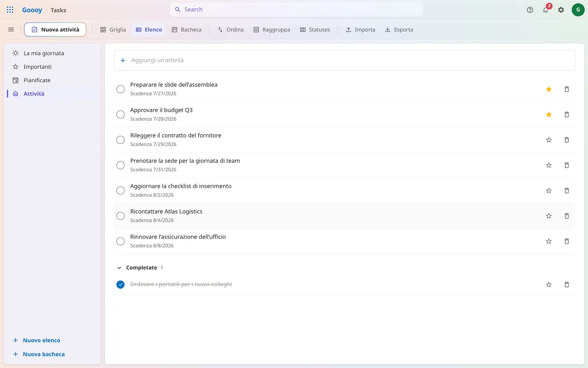Focus the Search field
Viewport: 588px width, 368px height.
[296, 10]
